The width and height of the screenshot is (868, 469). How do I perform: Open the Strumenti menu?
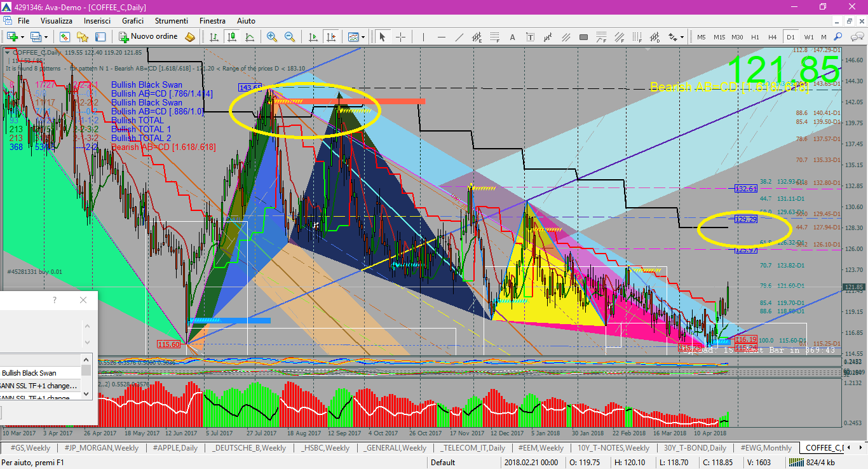click(172, 21)
